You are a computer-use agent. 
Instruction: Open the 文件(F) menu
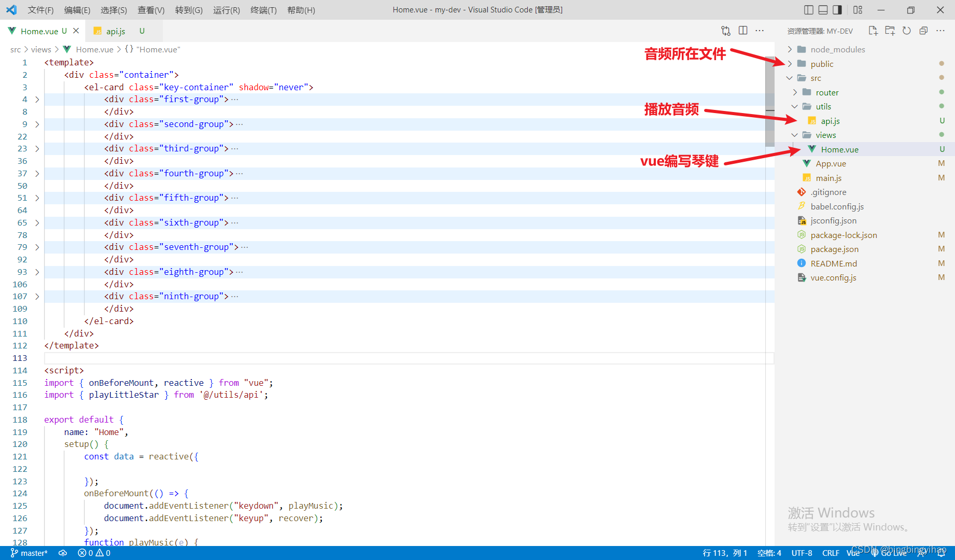point(40,10)
